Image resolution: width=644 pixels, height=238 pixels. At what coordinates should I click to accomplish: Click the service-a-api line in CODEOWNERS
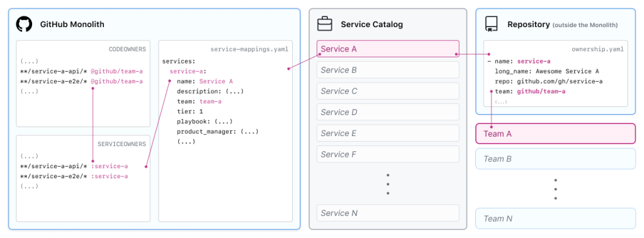point(82,71)
